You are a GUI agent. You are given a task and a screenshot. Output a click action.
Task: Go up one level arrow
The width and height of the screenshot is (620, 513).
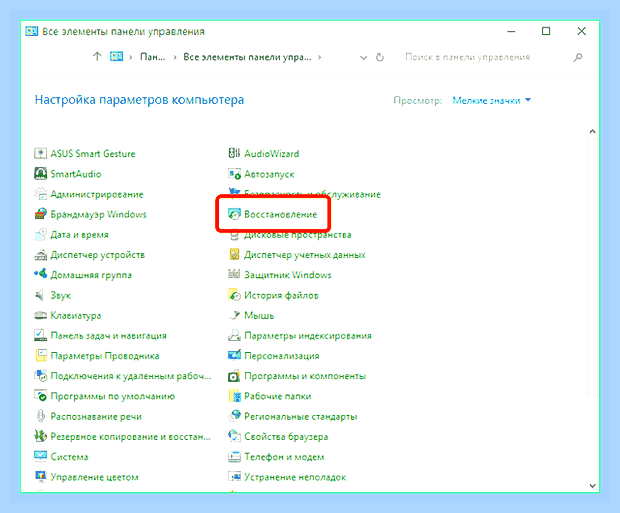coord(97,57)
